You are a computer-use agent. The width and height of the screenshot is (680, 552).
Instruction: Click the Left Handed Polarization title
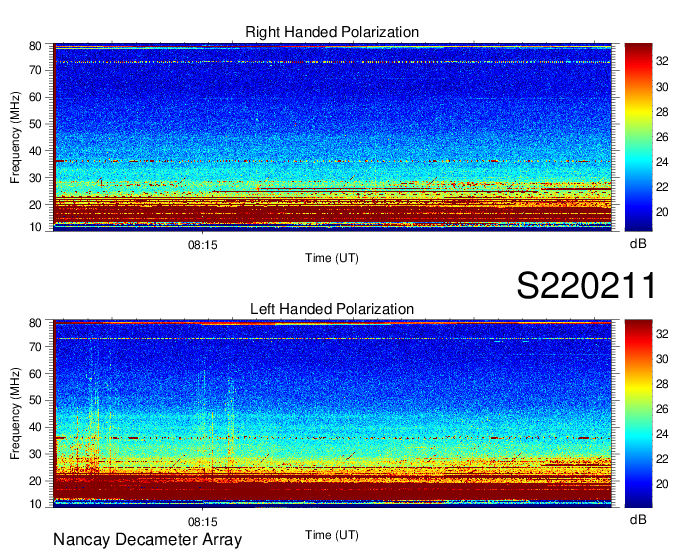coord(332,309)
